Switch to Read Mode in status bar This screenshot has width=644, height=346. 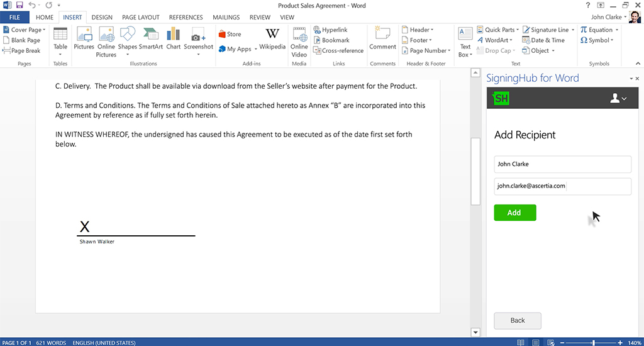(520, 342)
